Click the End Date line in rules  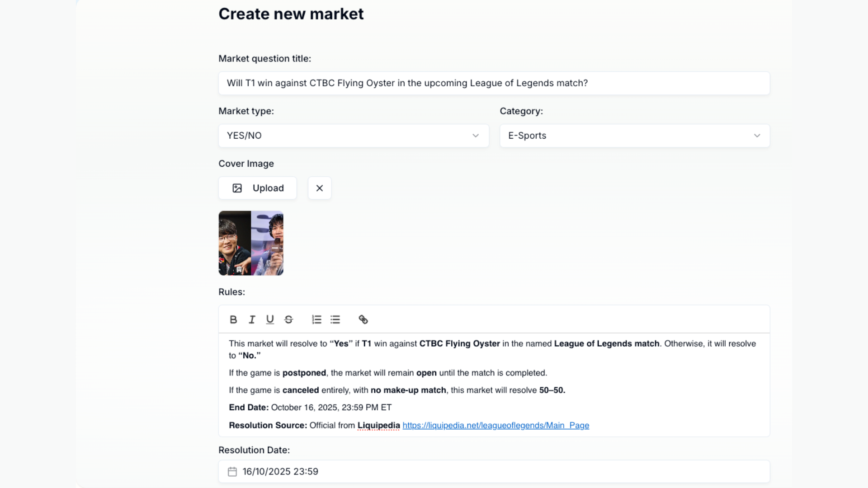[x=310, y=408]
